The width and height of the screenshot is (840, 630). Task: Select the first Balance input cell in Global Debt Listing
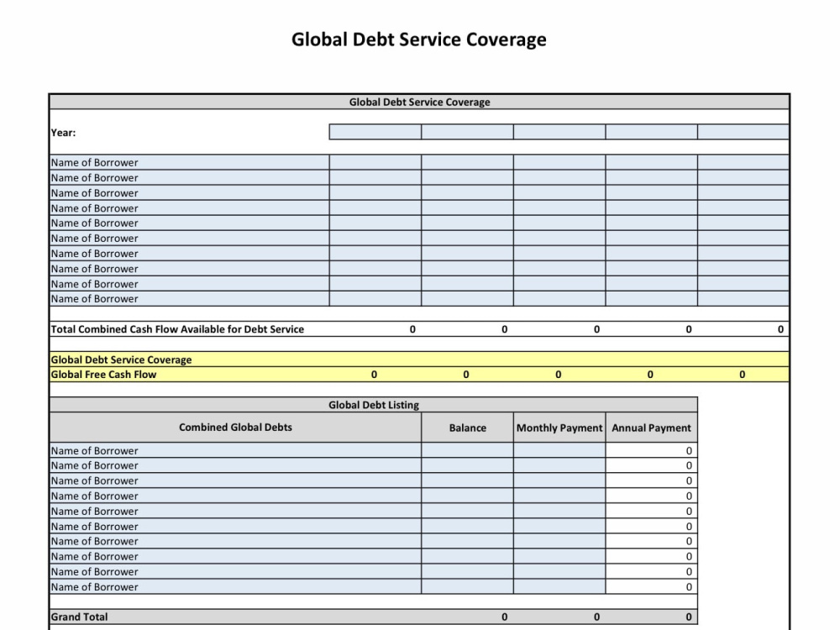467,450
